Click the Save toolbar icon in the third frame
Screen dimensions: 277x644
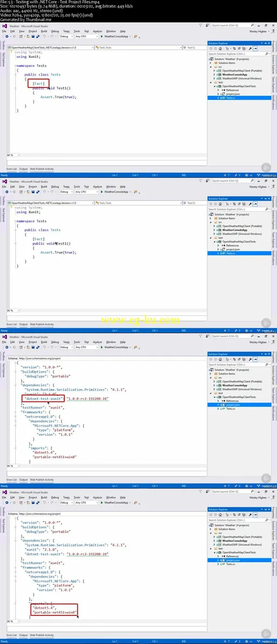click(x=32, y=347)
